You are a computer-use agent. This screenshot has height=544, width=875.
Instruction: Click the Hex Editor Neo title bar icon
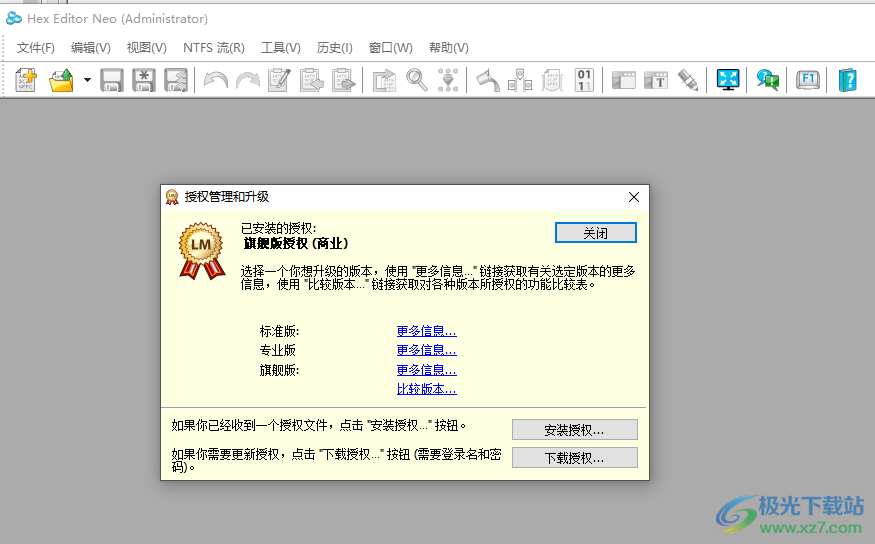pyautogui.click(x=13, y=18)
